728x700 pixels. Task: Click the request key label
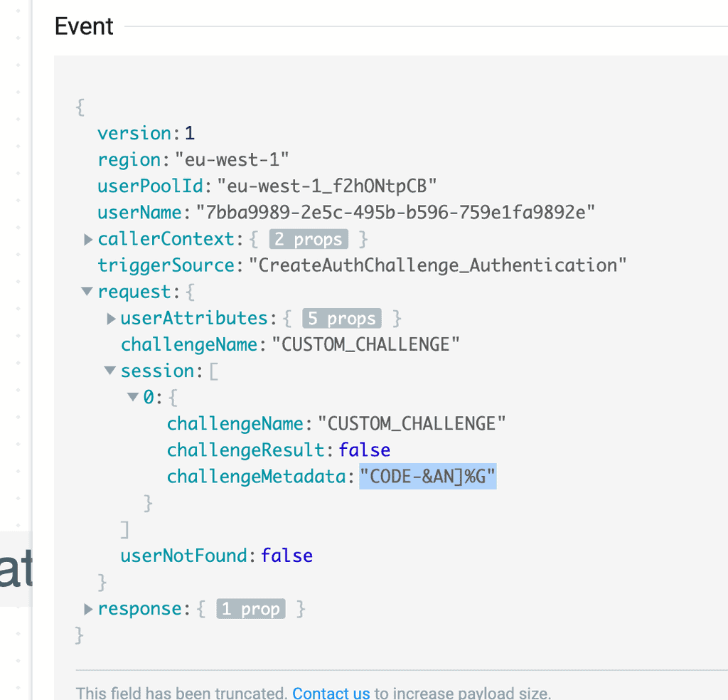pyautogui.click(x=134, y=292)
